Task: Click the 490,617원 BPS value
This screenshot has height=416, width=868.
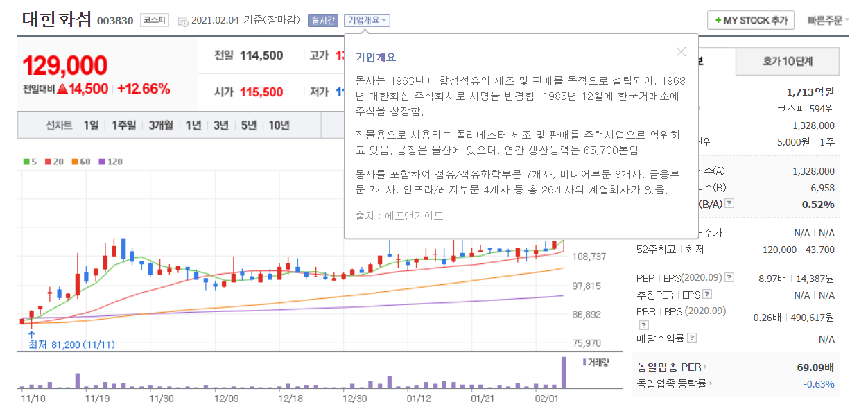Action: pos(811,318)
